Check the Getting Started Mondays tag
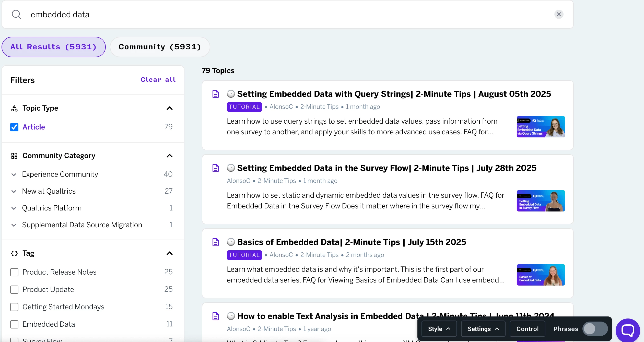The width and height of the screenshot is (644, 342). (x=14, y=307)
